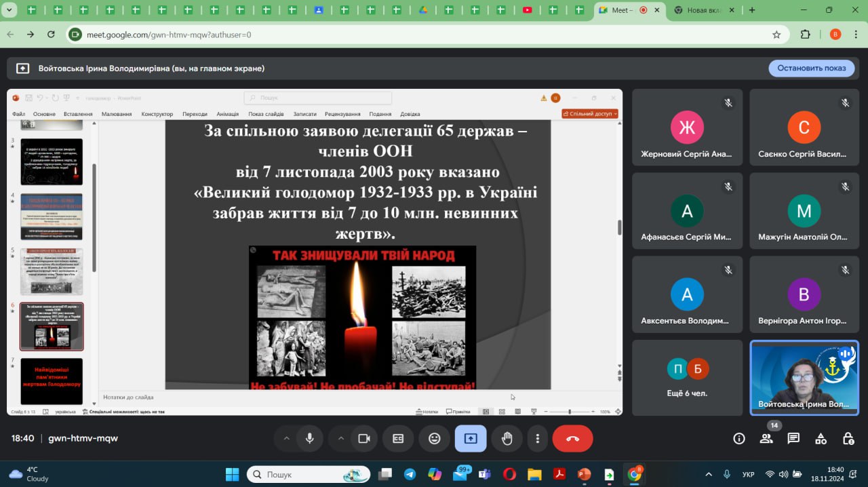Open host controls lock icon
Screen dimensions: 868x487
tap(848, 438)
